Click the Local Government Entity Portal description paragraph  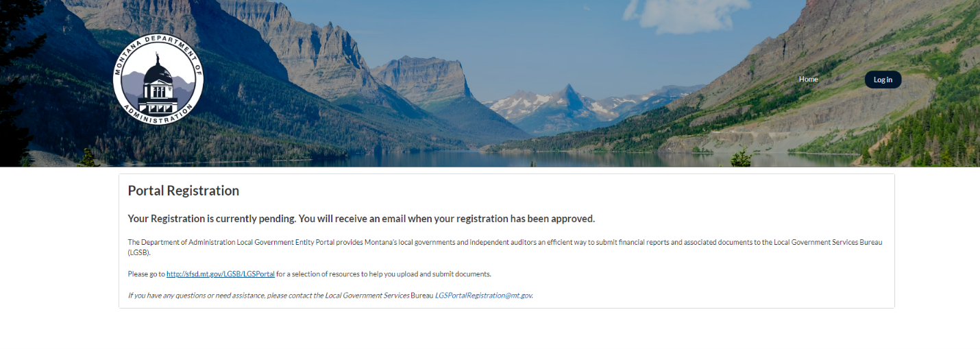pos(480,243)
